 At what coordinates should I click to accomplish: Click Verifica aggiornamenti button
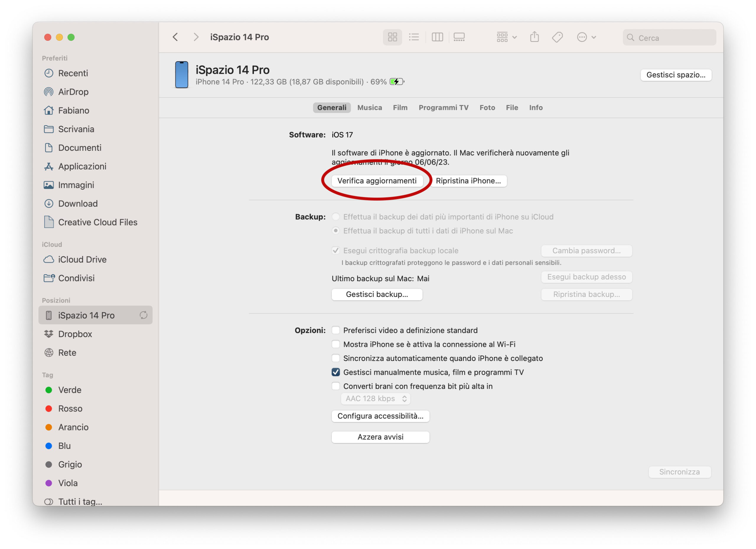point(377,181)
